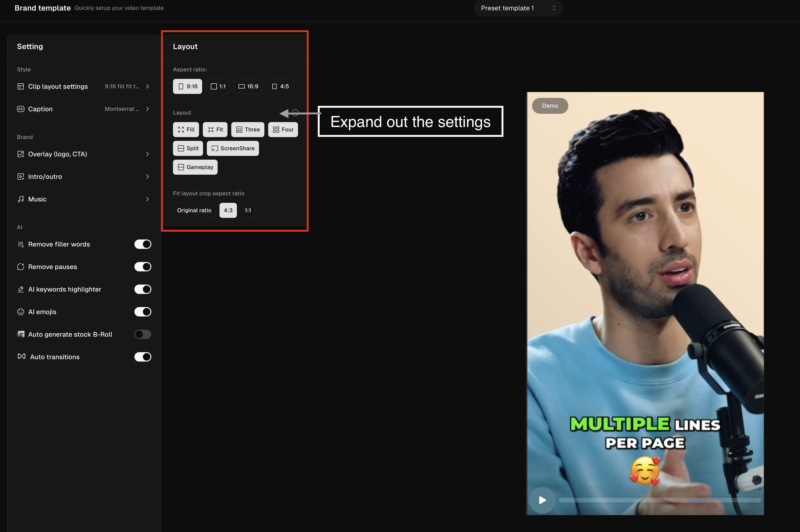Screen dimensions: 800x532
Task: Choose Original ratio crop option
Action: 194,210
